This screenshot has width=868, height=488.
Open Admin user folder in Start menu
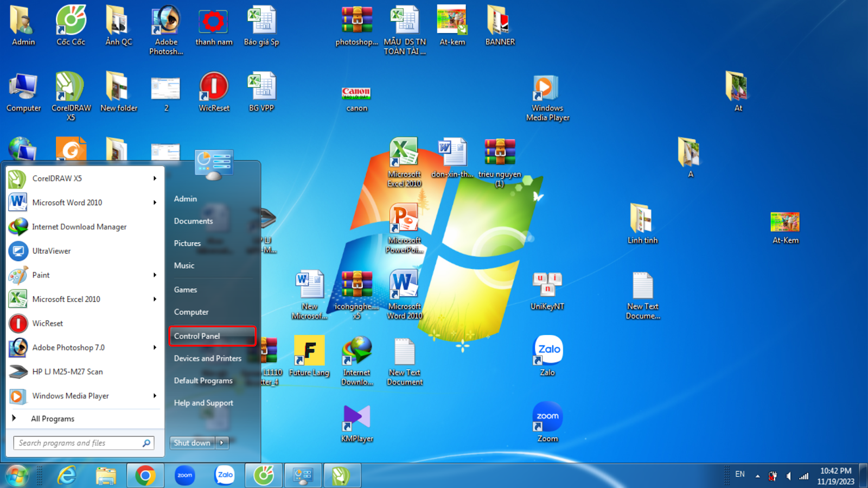click(186, 199)
